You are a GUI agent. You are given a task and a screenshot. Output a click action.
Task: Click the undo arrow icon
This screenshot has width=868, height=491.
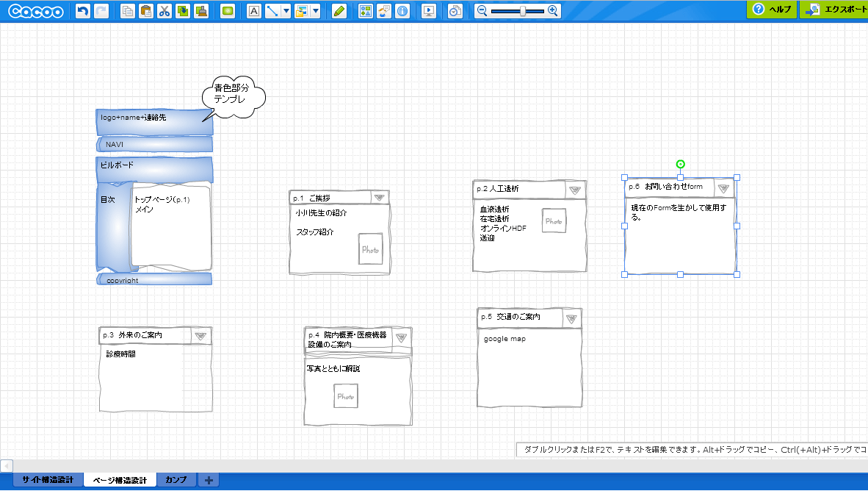click(x=83, y=11)
